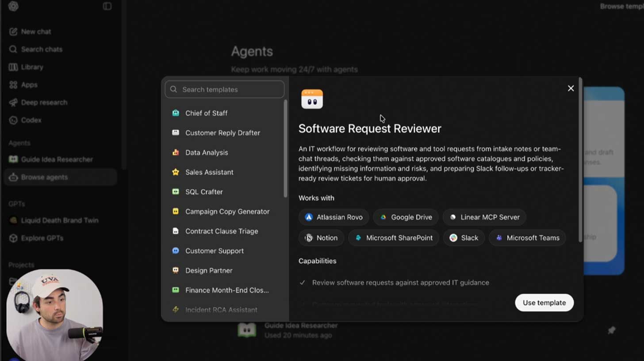
Task: Open the Guide Idea Researcher entry behind the dialog
Action: click(x=301, y=330)
